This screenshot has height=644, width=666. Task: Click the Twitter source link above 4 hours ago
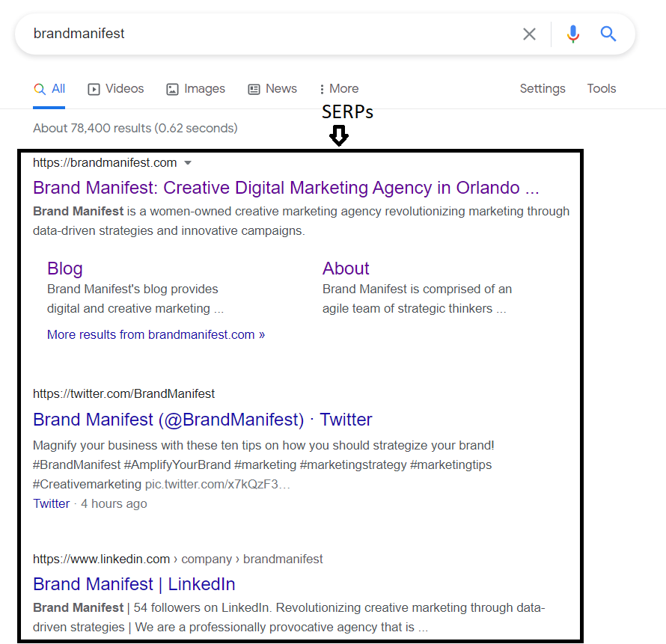point(52,503)
